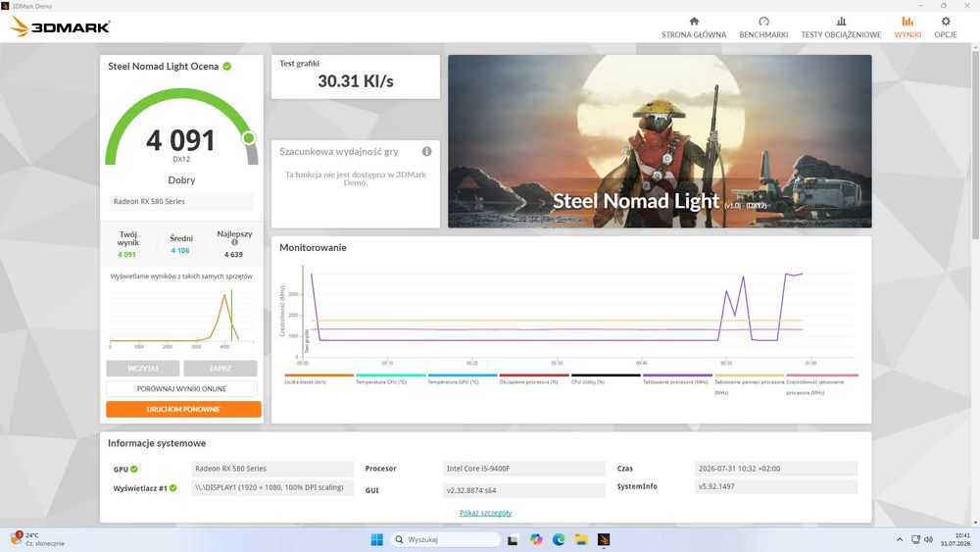Image resolution: width=980 pixels, height=552 pixels.
Task: Click Średni value 4 106
Action: 180,251
